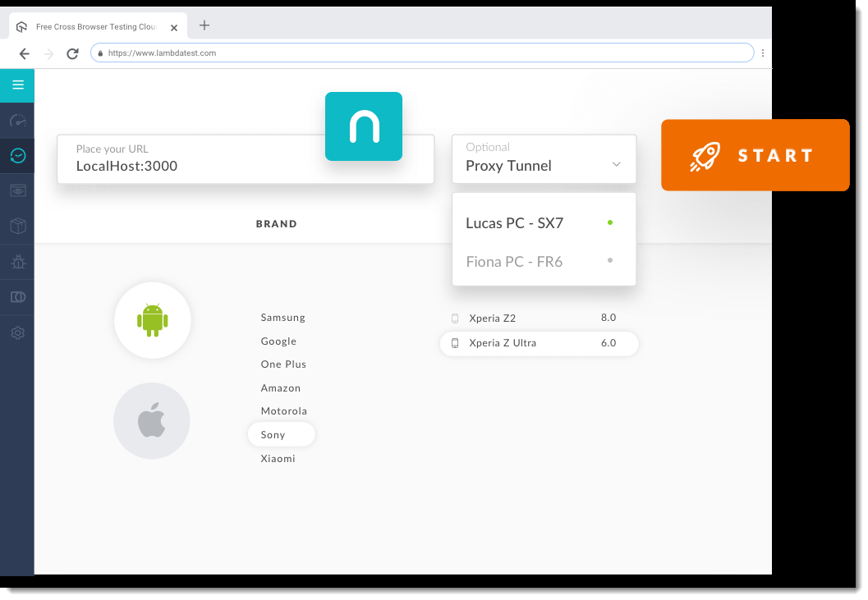Reload the page with refresh icon
The height and width of the screenshot is (600, 868).
pos(72,53)
